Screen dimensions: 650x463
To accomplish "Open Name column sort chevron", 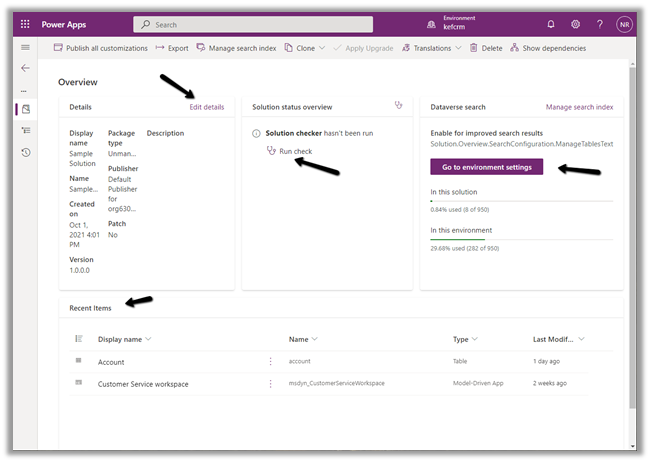I will (315, 339).
